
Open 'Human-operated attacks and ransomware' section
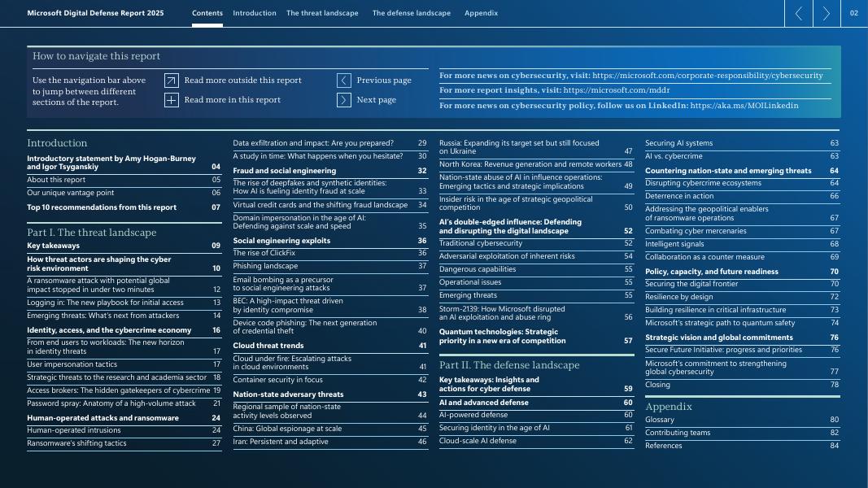[124, 418]
